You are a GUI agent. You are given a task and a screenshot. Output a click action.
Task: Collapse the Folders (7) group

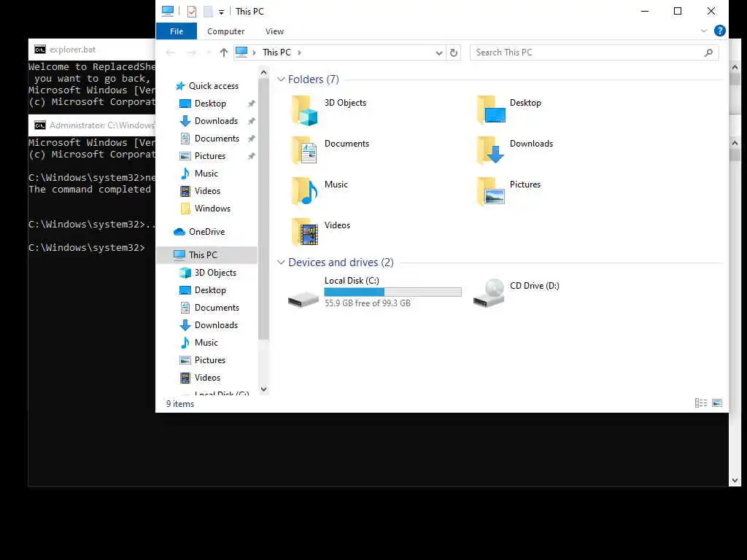[x=281, y=79]
